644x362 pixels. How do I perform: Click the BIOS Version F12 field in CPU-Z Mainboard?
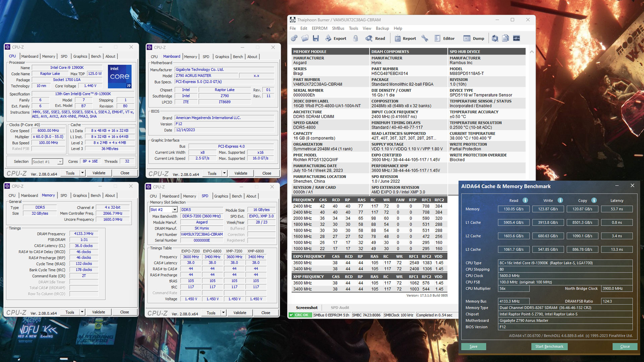[224, 124]
